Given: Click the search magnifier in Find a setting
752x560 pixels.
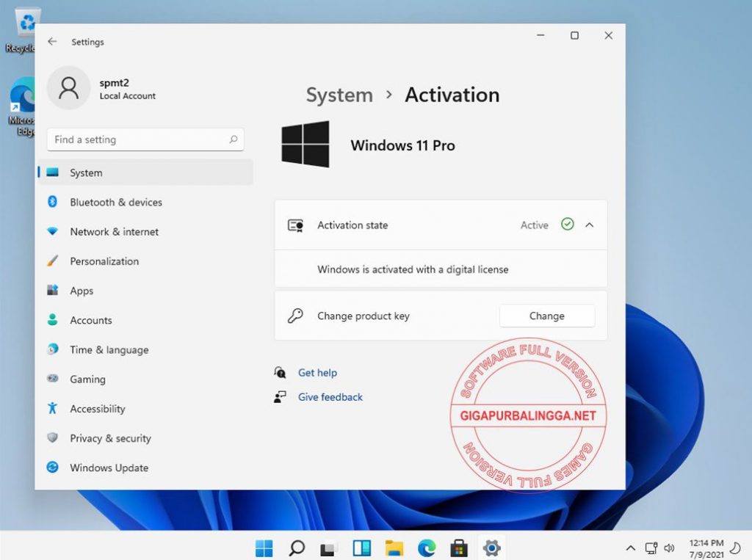Looking at the screenshot, I should click(x=233, y=139).
